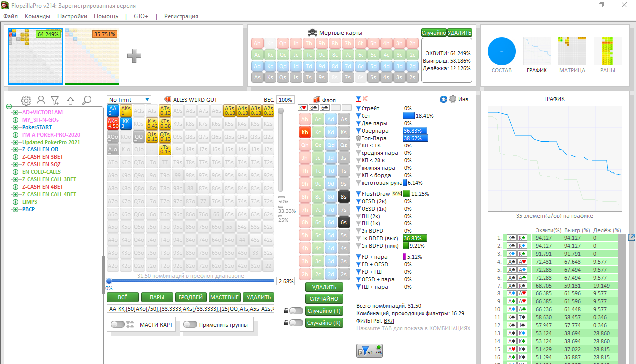
Task: Click the funnel-plus filter icon above range list
Action: pos(55,100)
